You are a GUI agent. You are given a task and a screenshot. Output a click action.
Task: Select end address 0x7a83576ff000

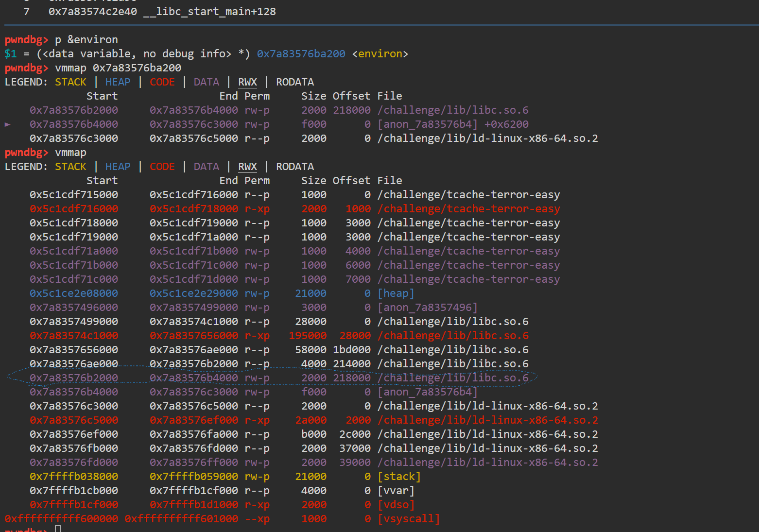(x=194, y=462)
